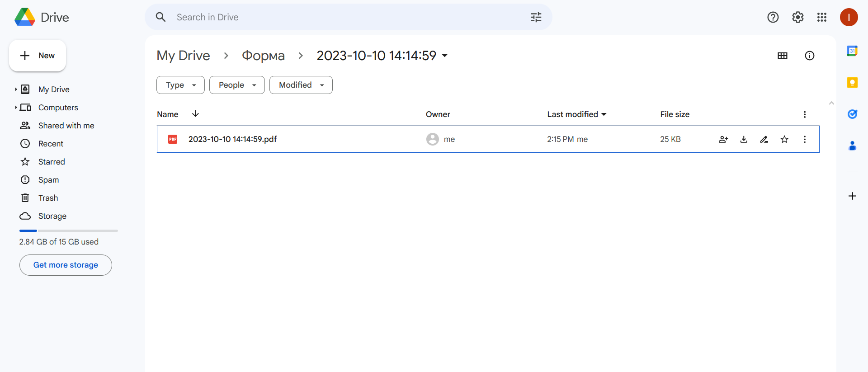This screenshot has width=868, height=372.
Task: Switch to grid layout view
Action: pos(783,56)
